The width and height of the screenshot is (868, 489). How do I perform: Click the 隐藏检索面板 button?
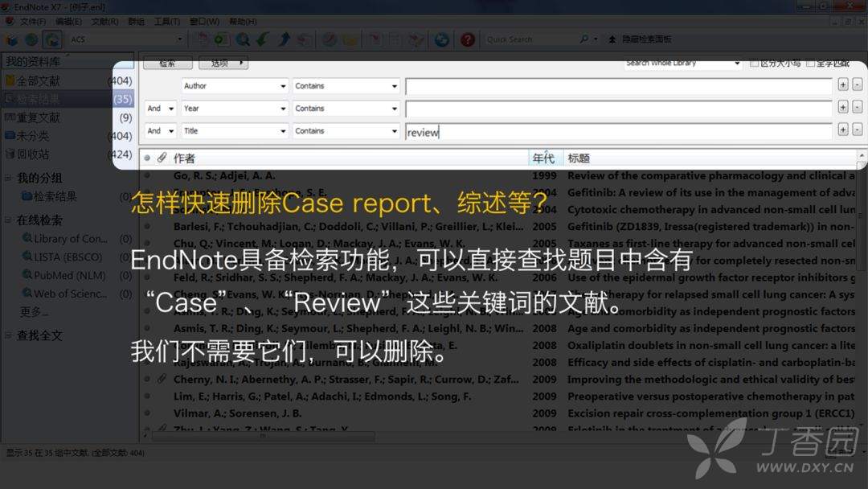(641, 39)
